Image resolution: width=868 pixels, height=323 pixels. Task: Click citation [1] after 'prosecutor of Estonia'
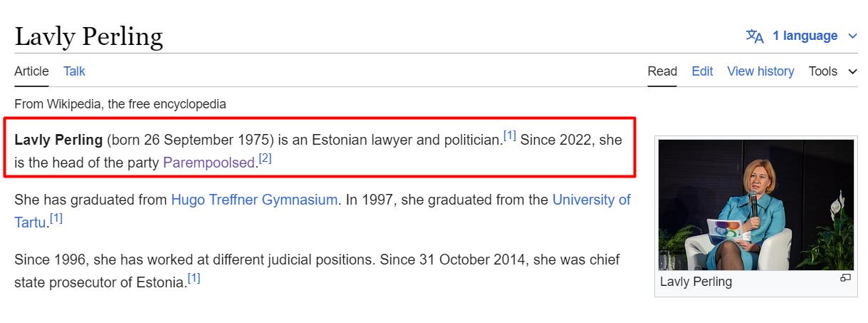[x=194, y=278]
